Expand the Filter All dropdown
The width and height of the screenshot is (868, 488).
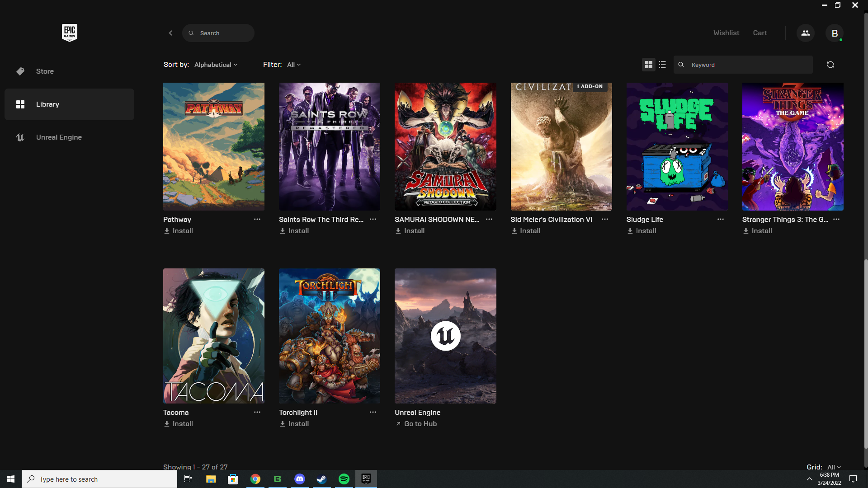click(x=294, y=64)
